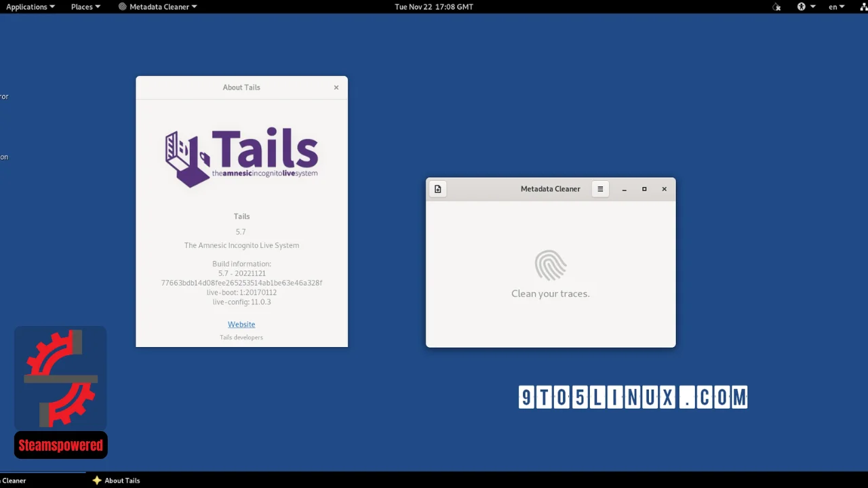Open Metadata Cleaner hamburger menu
868x488 pixels.
[x=600, y=189]
